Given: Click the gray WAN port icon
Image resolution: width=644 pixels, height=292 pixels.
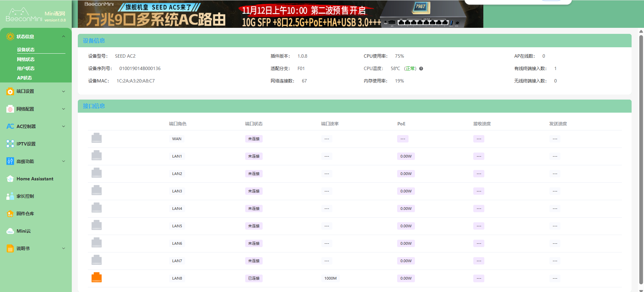Looking at the screenshot, I should point(97,138).
